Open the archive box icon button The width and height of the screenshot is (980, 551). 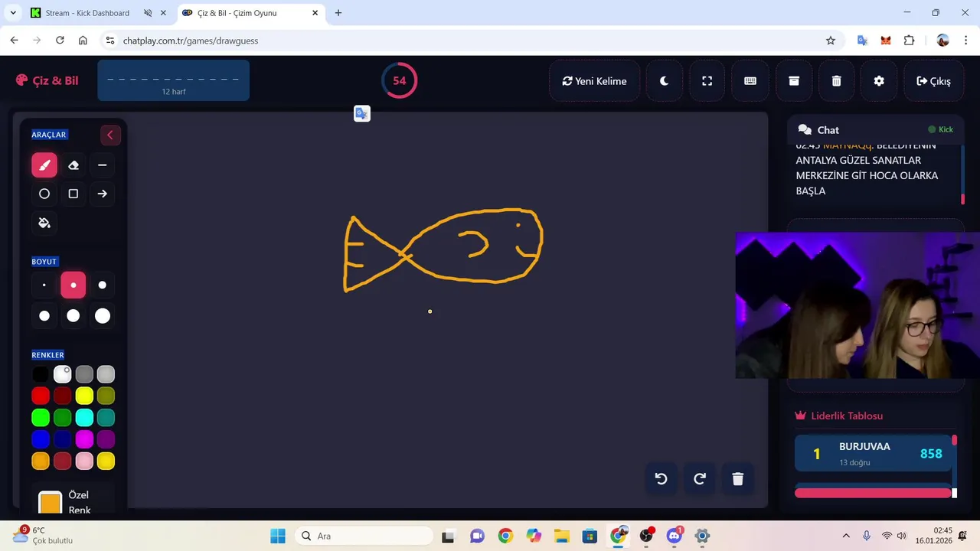(x=794, y=81)
